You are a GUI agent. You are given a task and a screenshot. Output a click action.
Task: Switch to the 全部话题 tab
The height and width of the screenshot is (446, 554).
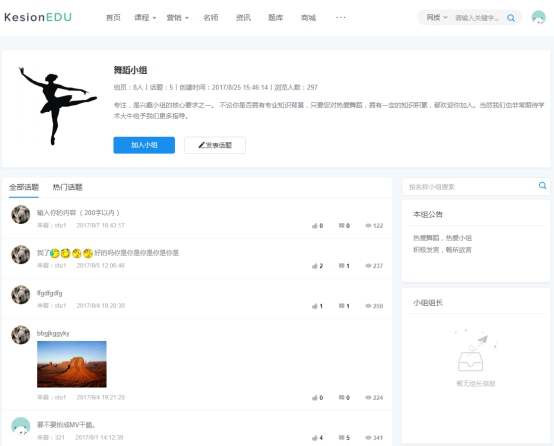pyautogui.click(x=24, y=187)
